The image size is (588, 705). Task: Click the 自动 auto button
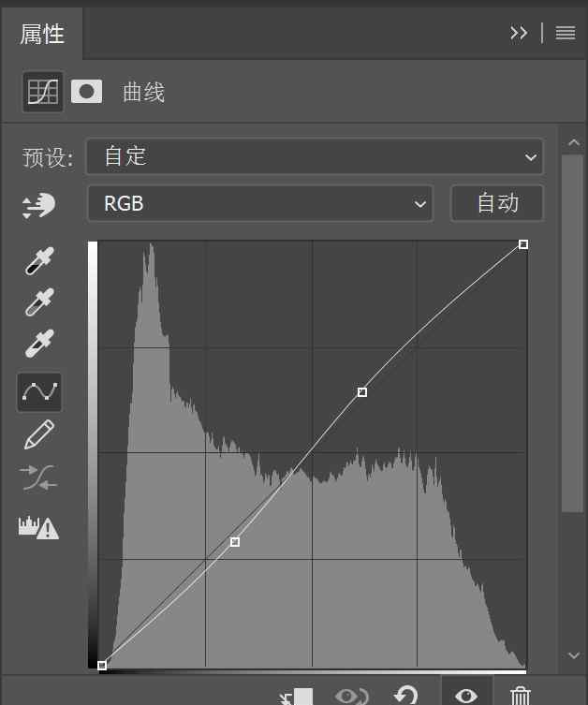coord(497,203)
